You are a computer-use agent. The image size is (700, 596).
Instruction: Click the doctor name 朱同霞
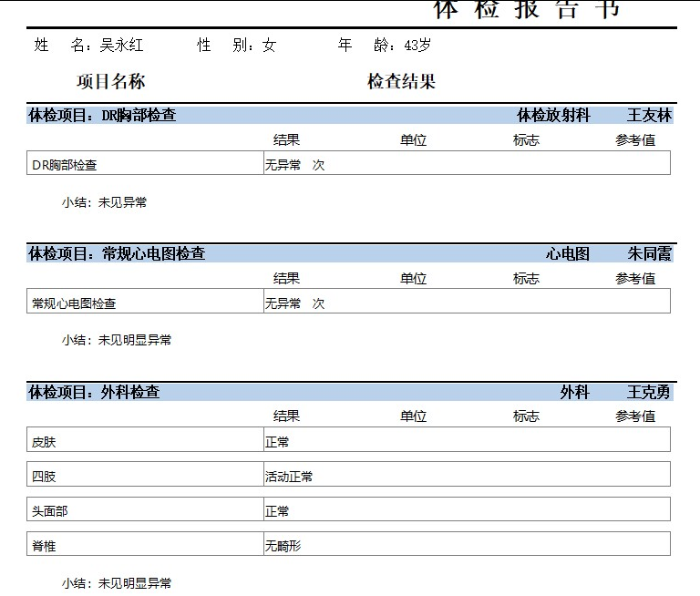[649, 253]
